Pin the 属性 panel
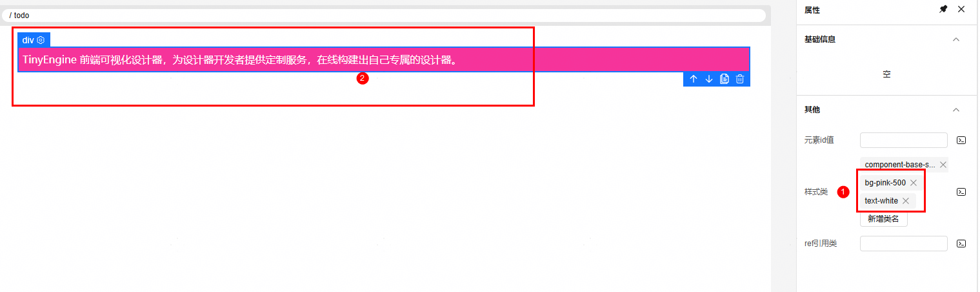980x292 pixels. click(x=943, y=9)
